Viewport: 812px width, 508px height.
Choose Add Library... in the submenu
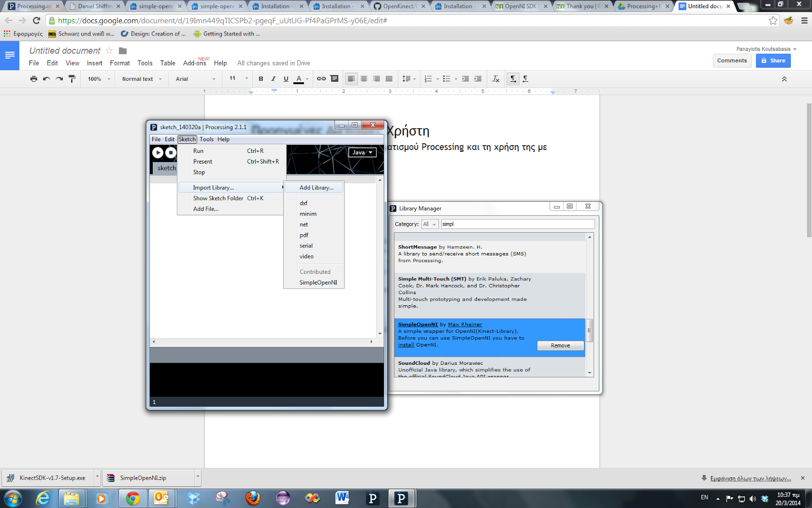click(314, 187)
